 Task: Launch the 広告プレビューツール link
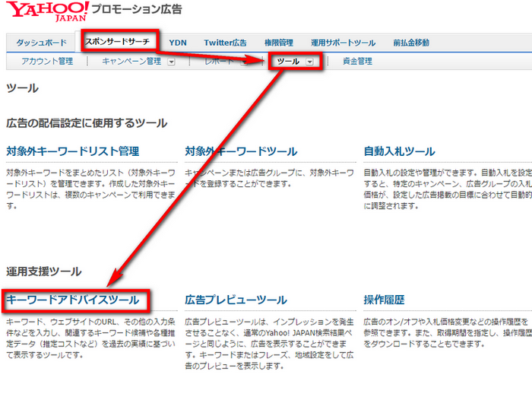click(236, 300)
